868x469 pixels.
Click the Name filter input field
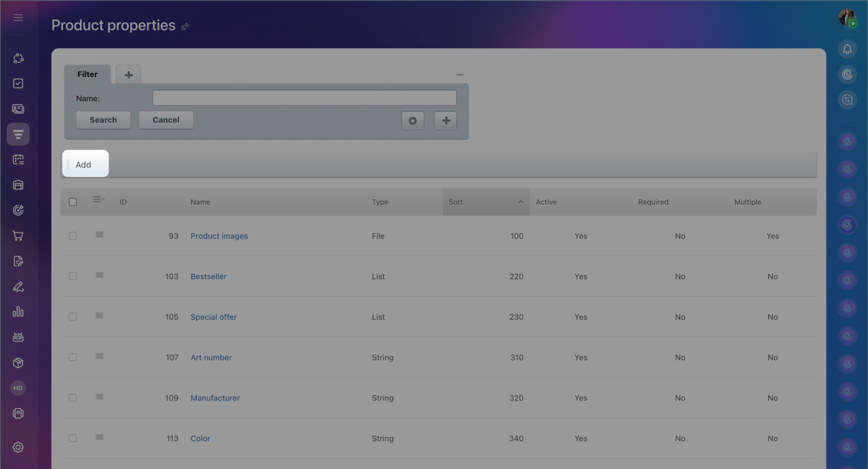304,98
